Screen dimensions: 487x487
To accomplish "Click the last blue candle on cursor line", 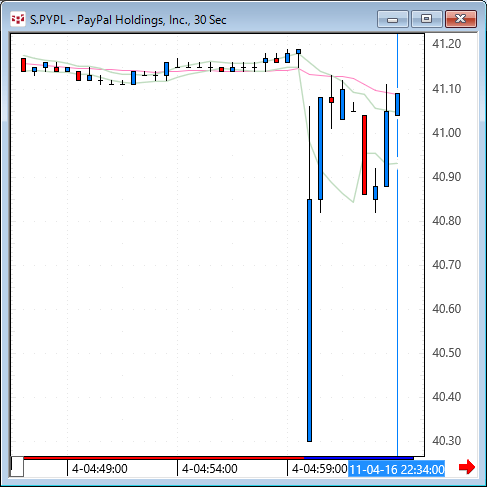I will tap(397, 104).
